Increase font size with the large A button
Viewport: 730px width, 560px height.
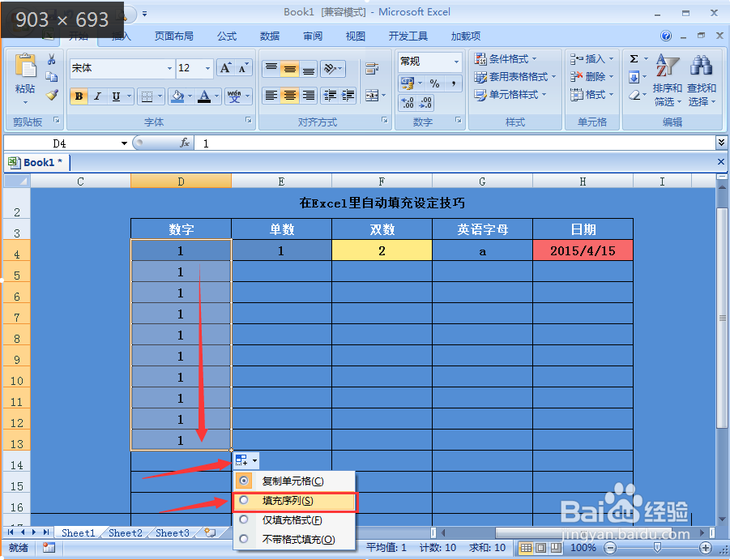point(225,68)
